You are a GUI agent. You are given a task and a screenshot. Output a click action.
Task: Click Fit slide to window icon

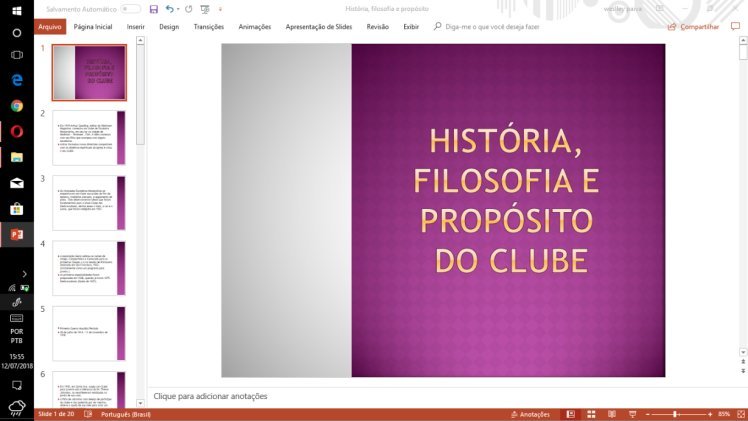[x=741, y=414]
